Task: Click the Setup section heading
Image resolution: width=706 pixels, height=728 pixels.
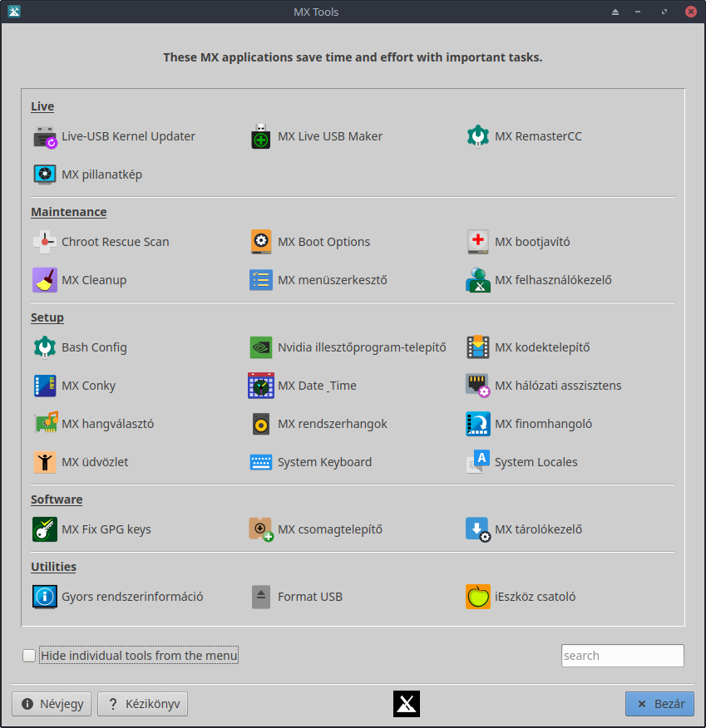Action: (47, 317)
